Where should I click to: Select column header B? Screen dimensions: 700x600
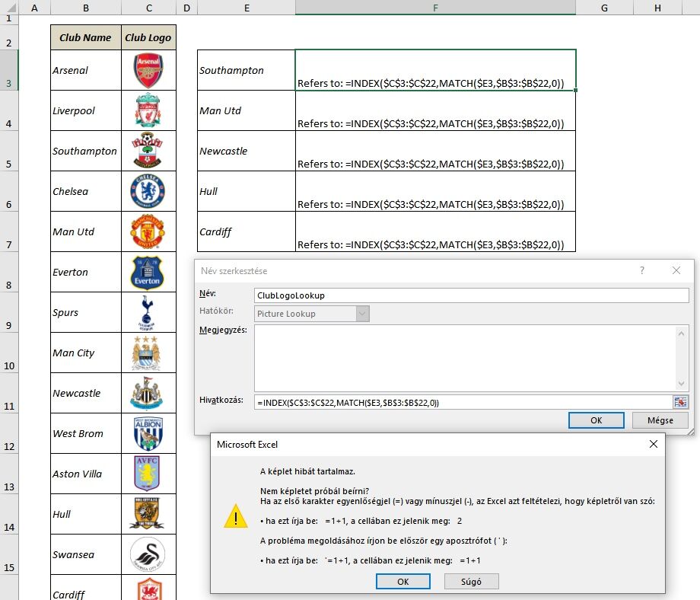[x=86, y=8]
